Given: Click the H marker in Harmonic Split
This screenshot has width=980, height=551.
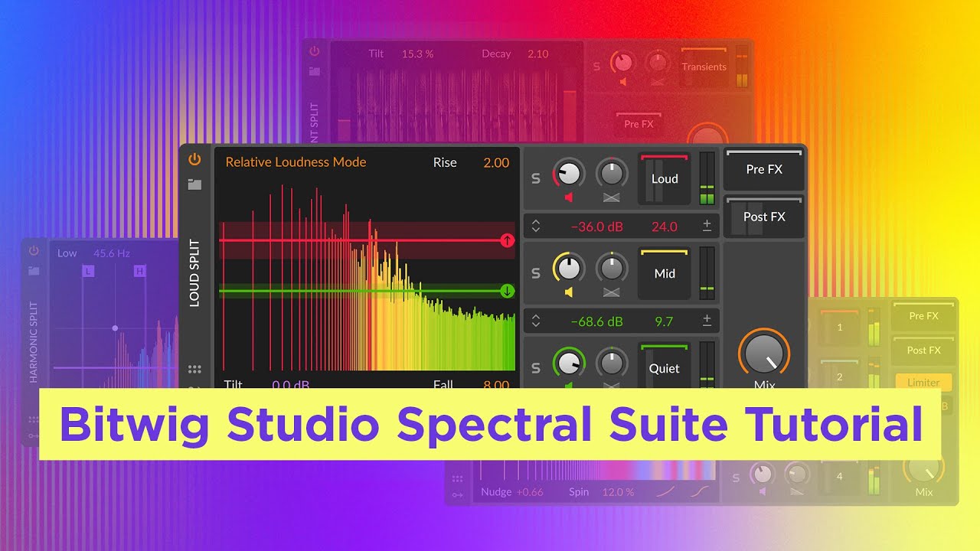Looking at the screenshot, I should (139, 271).
